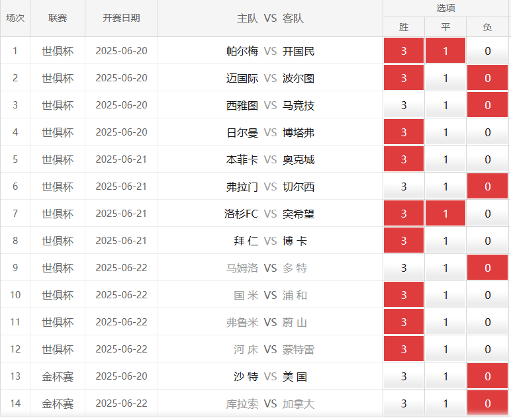Select loss option 0 for 本菲卡 VS 奥克城
This screenshot has width=511, height=420.
pyautogui.click(x=487, y=159)
